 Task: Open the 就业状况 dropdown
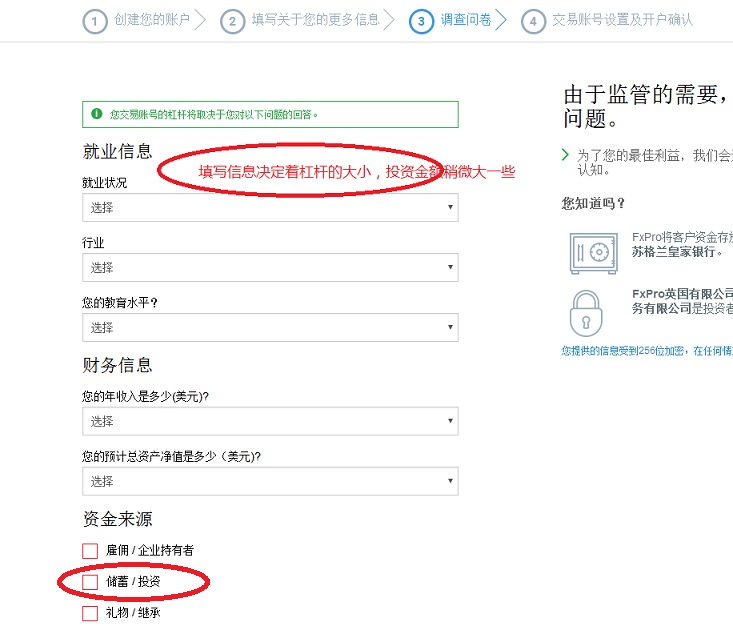270,208
